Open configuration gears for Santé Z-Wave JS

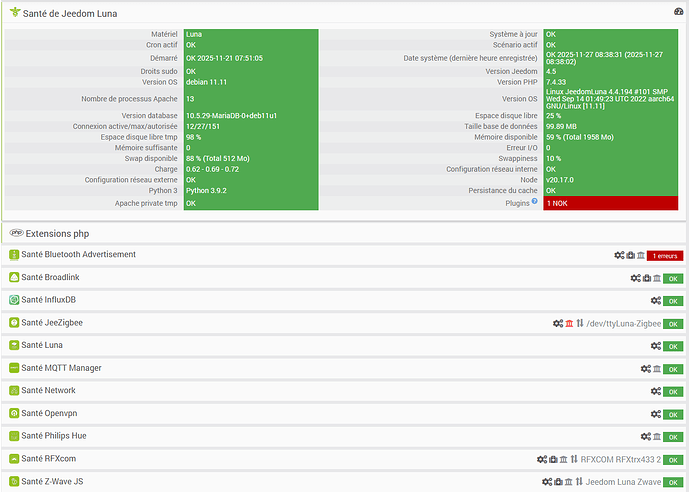pyautogui.click(x=547, y=482)
